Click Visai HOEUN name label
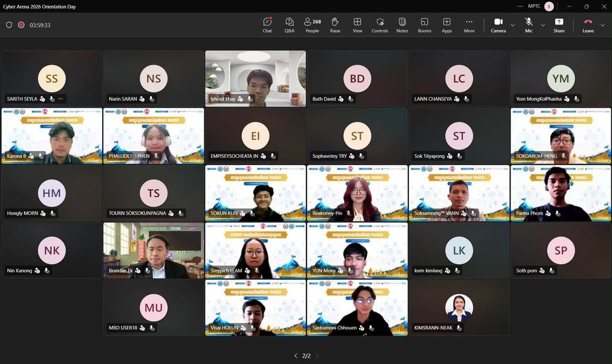Viewport: 612px width, 364px height. pos(225,328)
